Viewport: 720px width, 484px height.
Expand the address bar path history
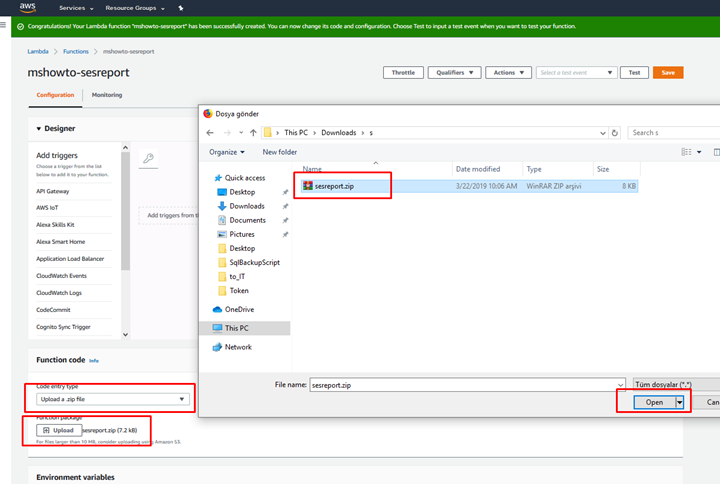pyautogui.click(x=602, y=133)
